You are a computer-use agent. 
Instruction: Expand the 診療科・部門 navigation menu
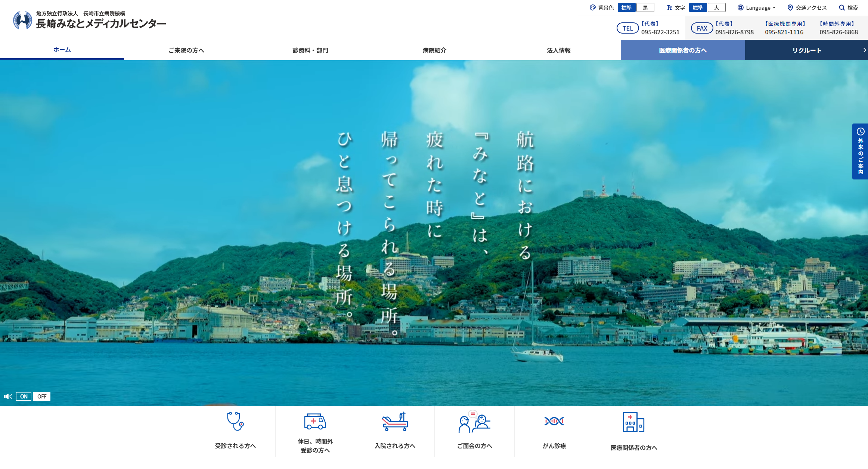click(310, 50)
